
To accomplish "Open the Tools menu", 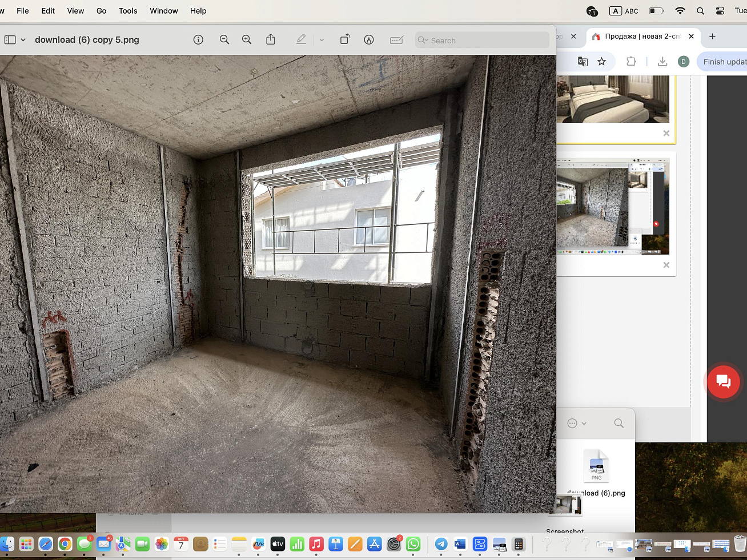I will (x=128, y=11).
